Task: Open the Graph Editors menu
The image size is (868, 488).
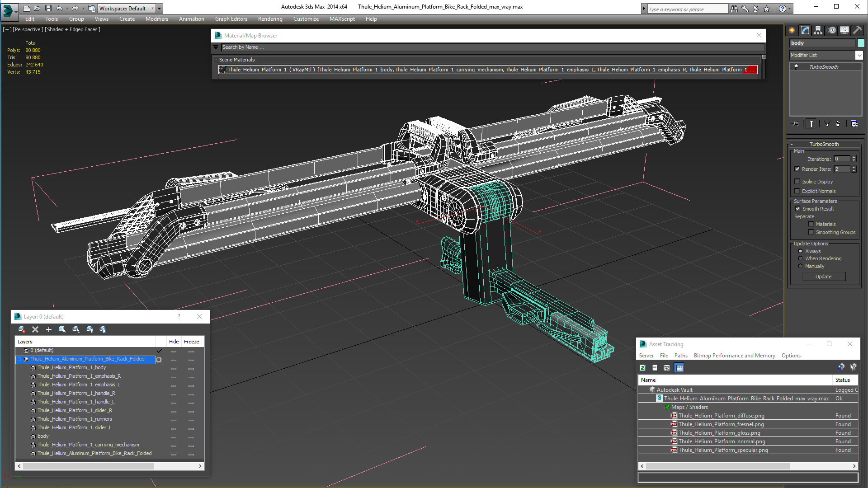Action: 231,19
